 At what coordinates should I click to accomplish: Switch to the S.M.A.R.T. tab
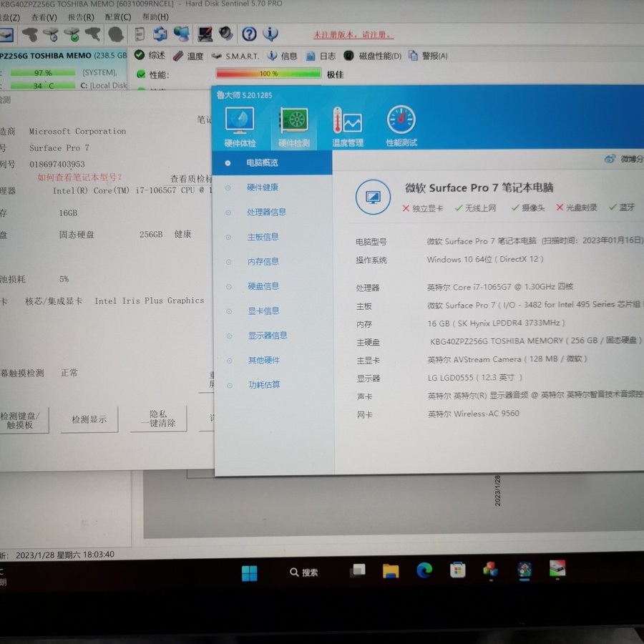(235, 57)
